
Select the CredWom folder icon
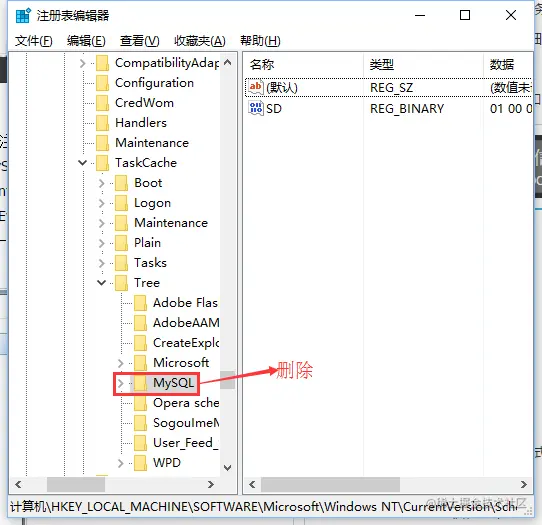[x=103, y=103]
